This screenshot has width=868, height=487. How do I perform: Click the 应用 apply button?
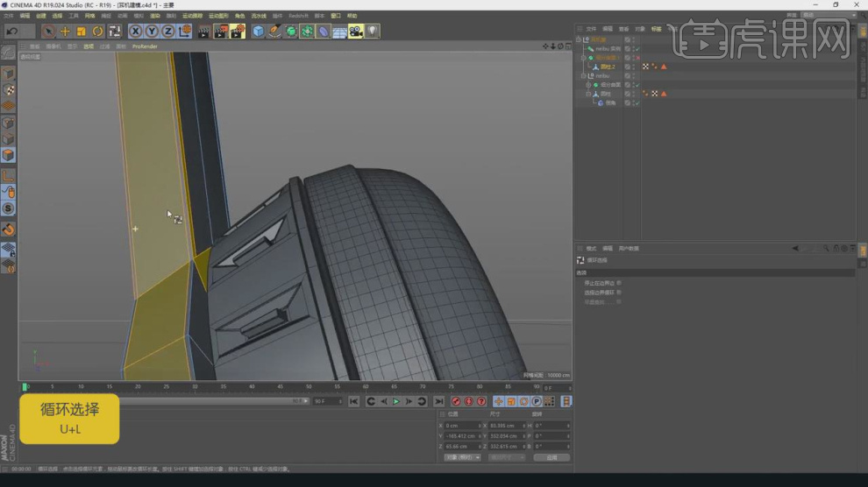551,457
